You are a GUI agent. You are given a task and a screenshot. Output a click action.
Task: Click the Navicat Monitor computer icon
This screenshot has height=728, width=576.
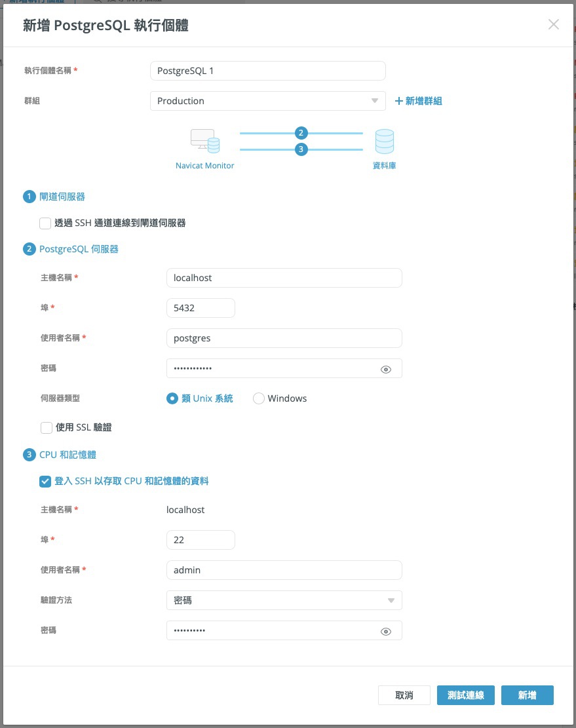(x=204, y=140)
